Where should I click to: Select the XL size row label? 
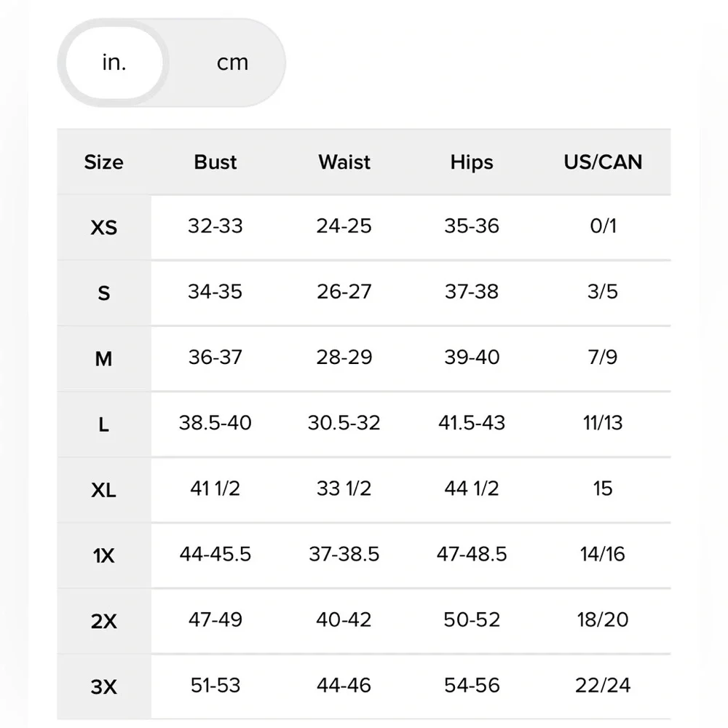(103, 490)
